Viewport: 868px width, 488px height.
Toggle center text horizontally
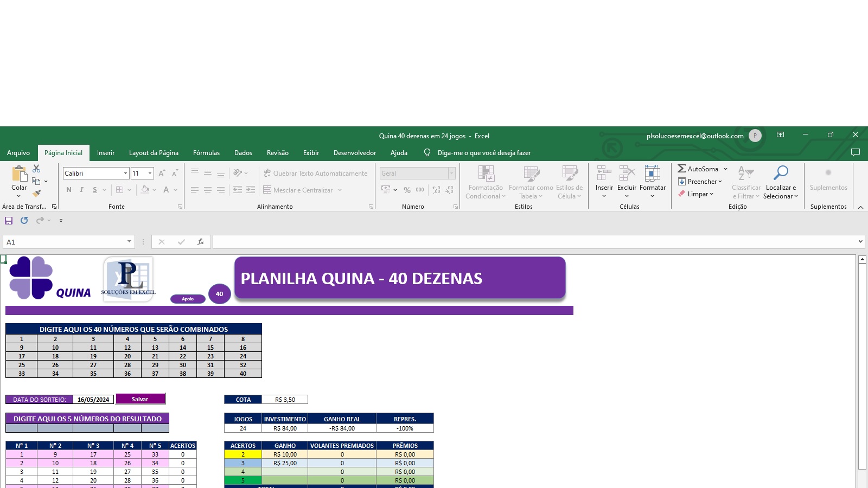pyautogui.click(x=208, y=190)
